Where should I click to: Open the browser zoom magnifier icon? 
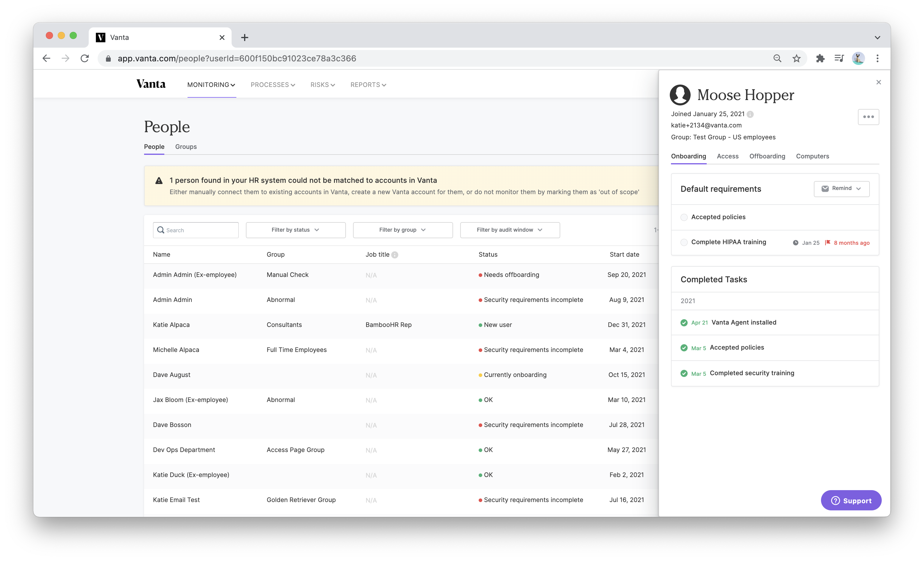pos(777,58)
